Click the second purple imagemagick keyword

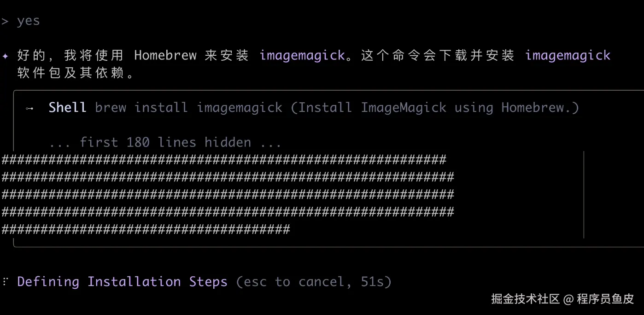coord(568,56)
